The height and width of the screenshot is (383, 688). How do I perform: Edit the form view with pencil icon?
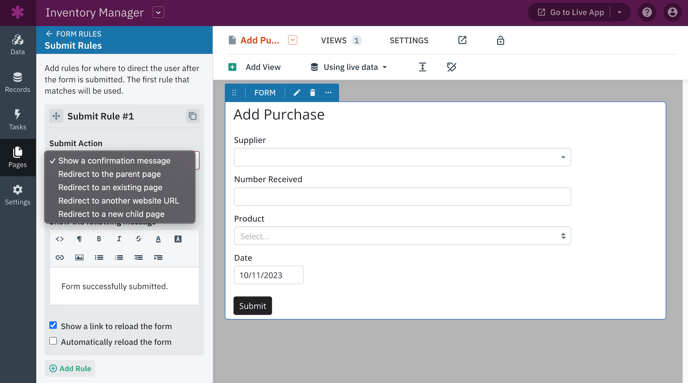pyautogui.click(x=297, y=93)
